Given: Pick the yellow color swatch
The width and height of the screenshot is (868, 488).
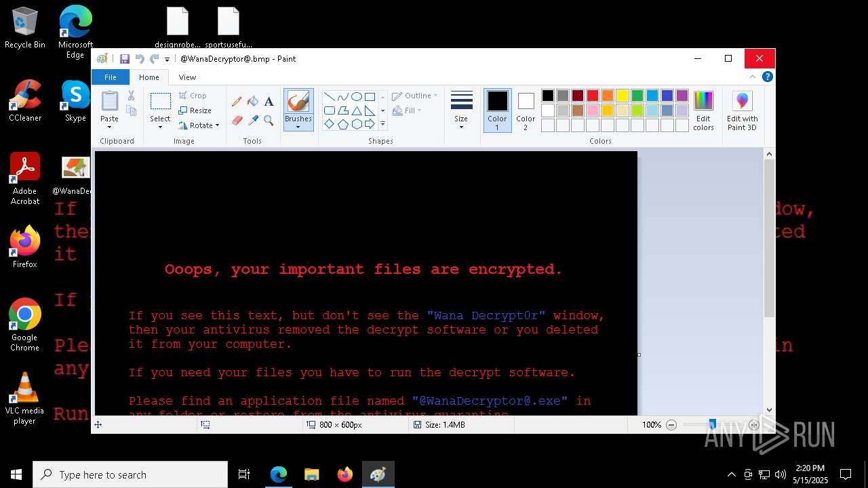Looking at the screenshot, I should tap(623, 96).
